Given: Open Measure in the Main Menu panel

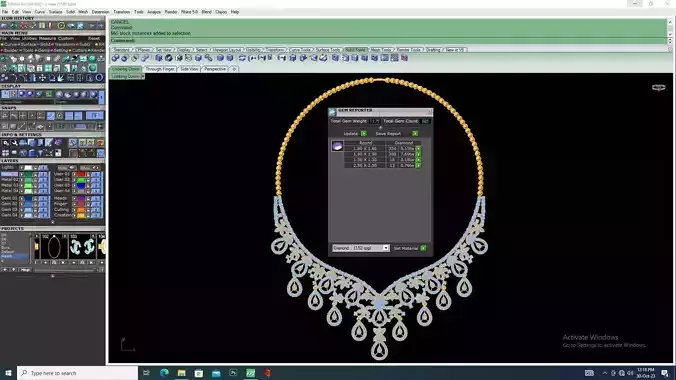Looking at the screenshot, I should [x=47, y=39].
